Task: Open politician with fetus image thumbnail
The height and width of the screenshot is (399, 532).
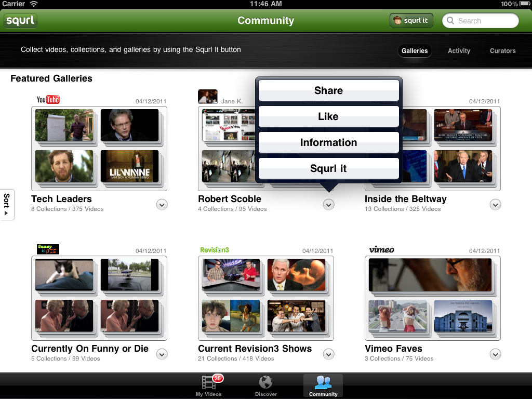Action: (297, 274)
